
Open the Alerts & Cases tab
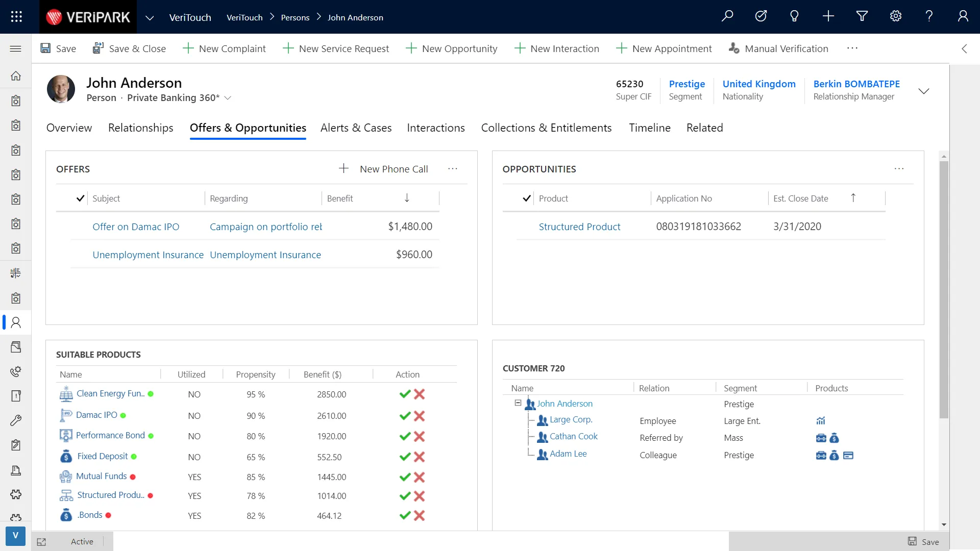[356, 128]
